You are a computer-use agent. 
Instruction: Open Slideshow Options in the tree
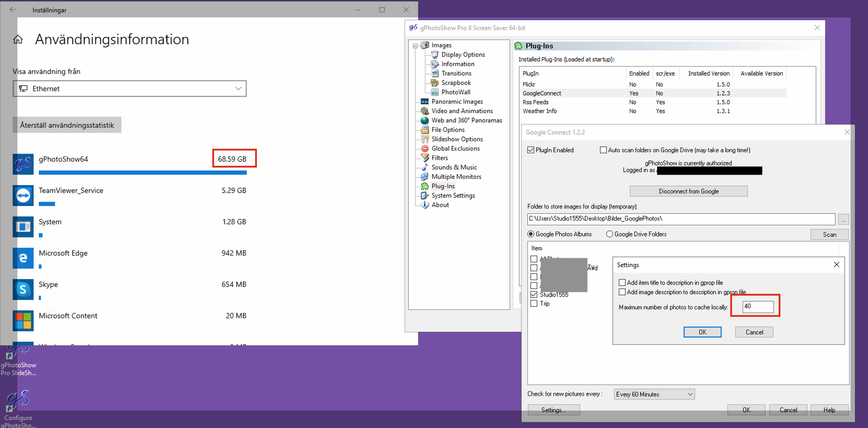(x=457, y=139)
